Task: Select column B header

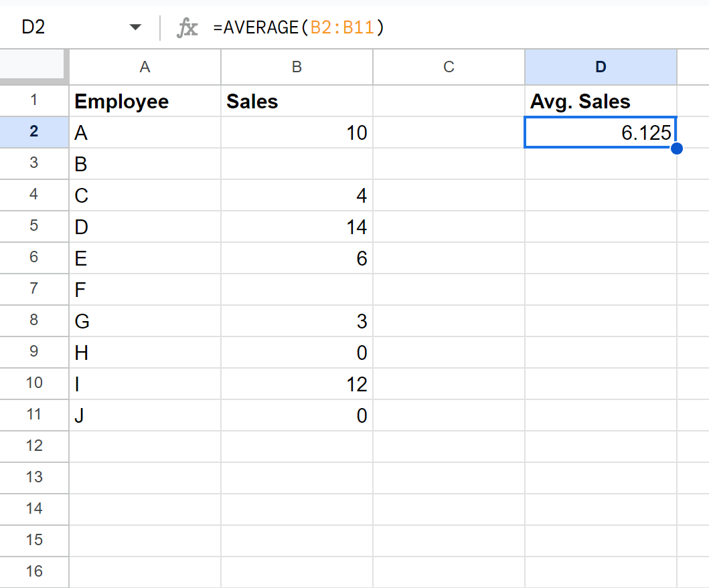Action: (x=297, y=67)
